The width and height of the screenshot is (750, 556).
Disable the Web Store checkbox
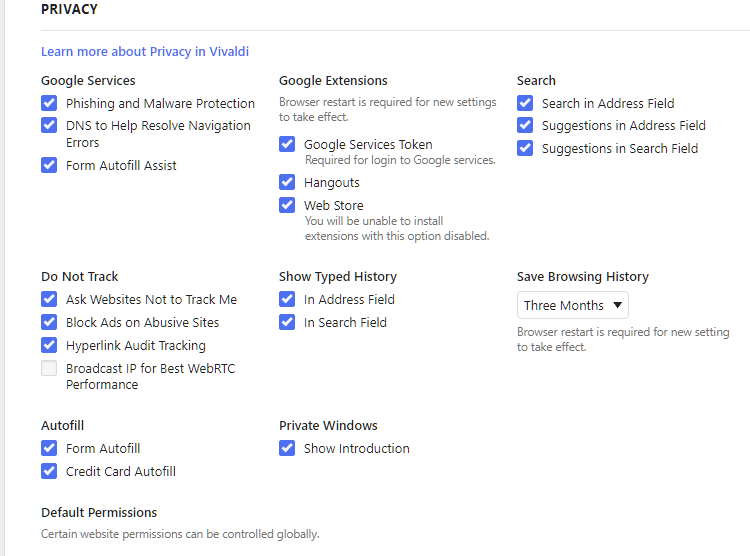pyautogui.click(x=287, y=205)
